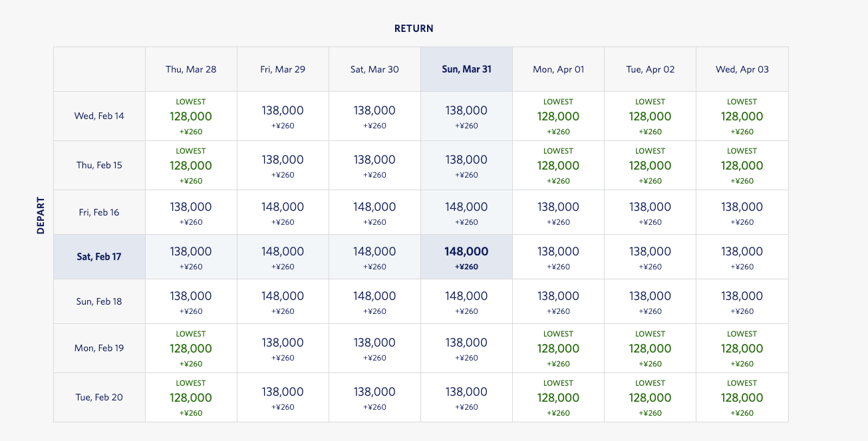Select the Sun, Feb 18 / Sat, Mar 30 fare
This screenshot has height=441, width=868.
[x=374, y=301]
